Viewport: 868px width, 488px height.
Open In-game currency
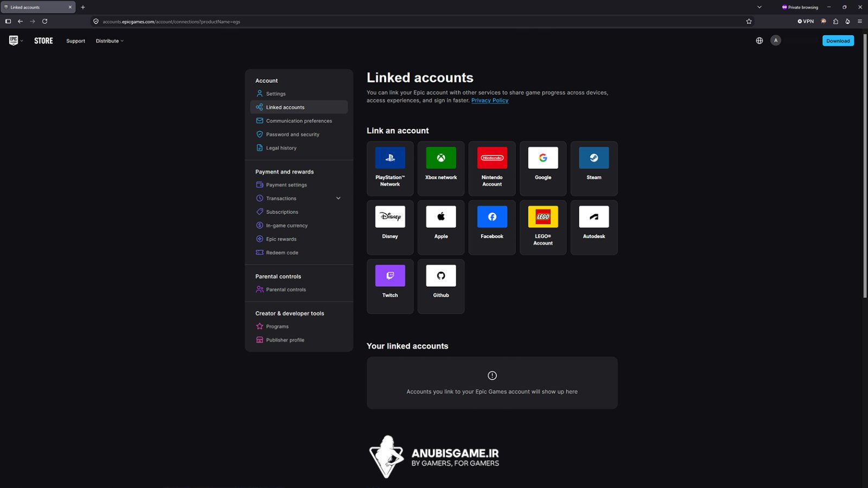299,226
